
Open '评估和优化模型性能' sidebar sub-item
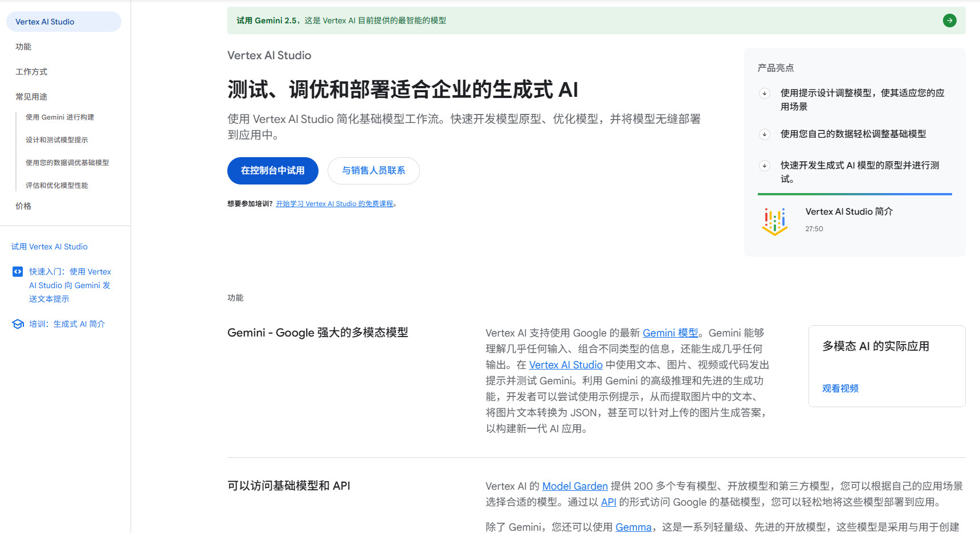coord(57,186)
